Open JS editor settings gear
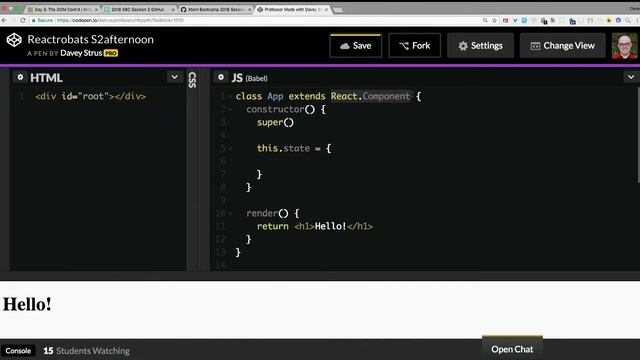Screen dimensions: 640x360 (221, 77)
